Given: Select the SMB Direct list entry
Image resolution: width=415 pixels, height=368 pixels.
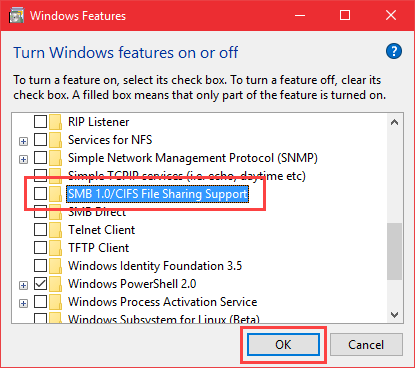Looking at the screenshot, I should 97,212.
